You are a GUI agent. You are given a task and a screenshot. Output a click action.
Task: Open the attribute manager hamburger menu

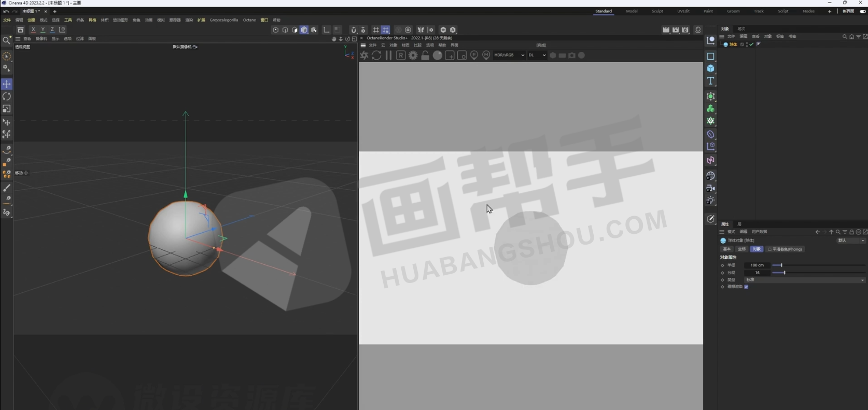coord(722,232)
